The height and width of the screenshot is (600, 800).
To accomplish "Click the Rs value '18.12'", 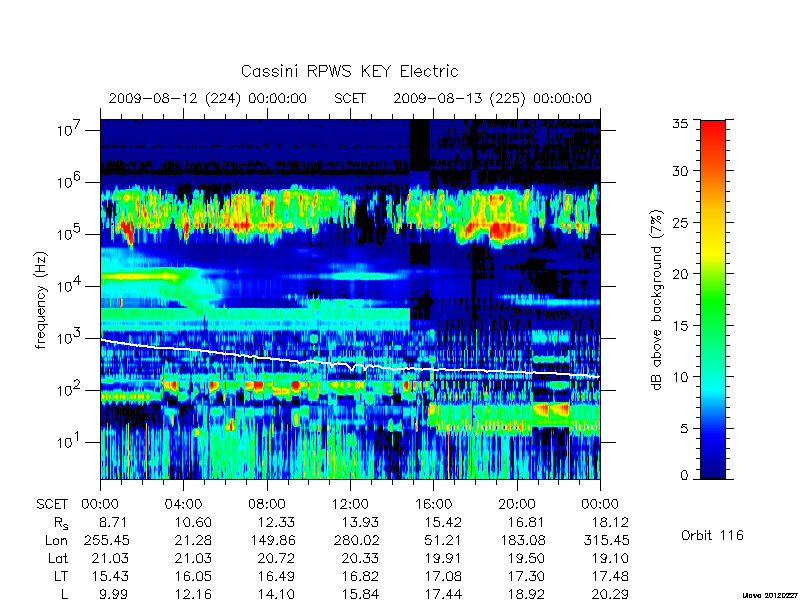I will [x=610, y=522].
